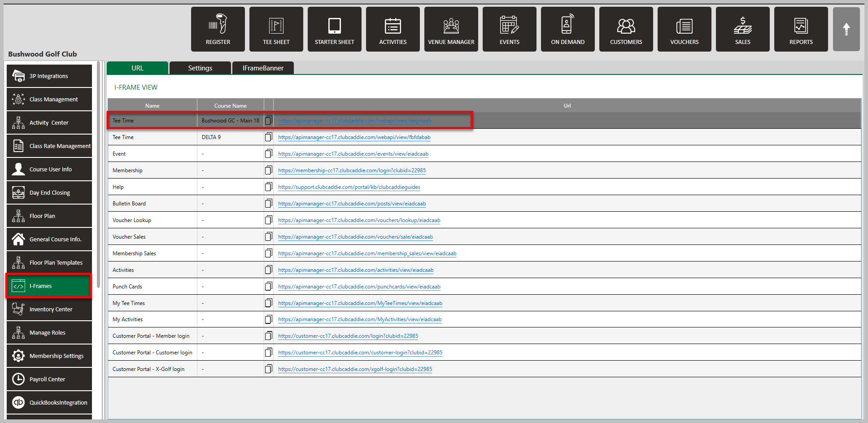Copy the Voucher Sales URL

268,236
